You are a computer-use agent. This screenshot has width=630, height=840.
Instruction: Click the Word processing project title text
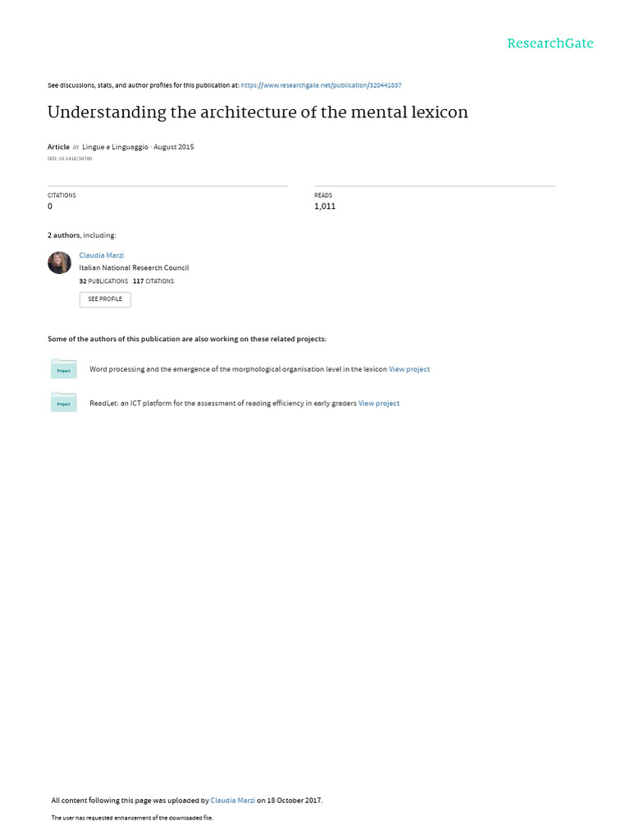238,369
